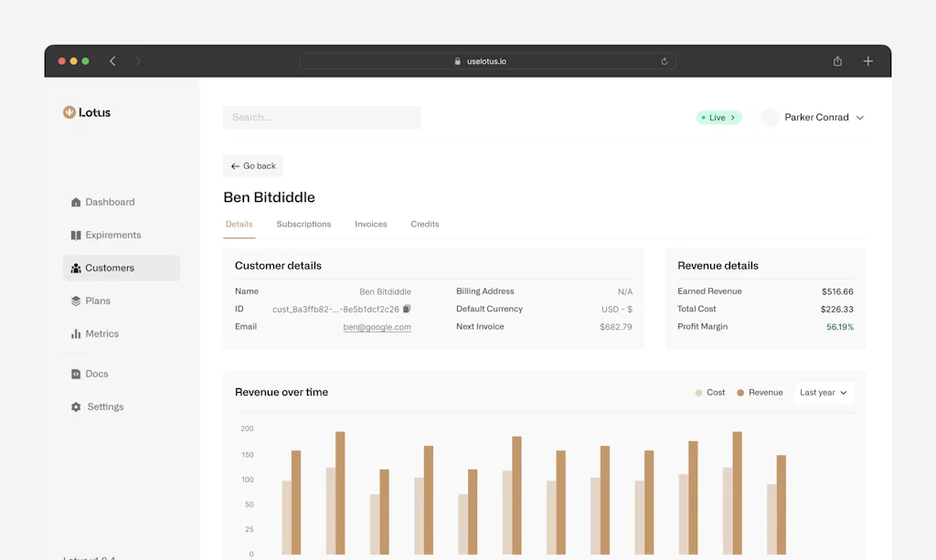The height and width of the screenshot is (560, 936).
Task: Focus the Search input field
Action: pyautogui.click(x=322, y=118)
